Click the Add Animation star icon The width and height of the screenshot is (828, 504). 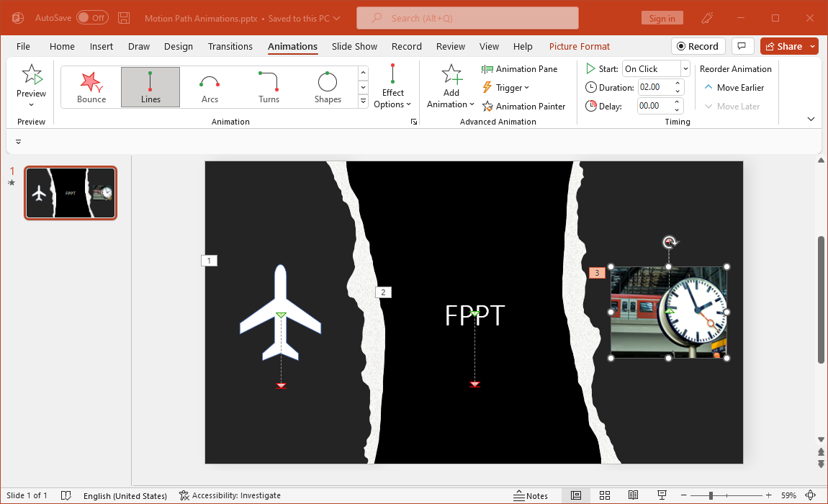point(451,75)
